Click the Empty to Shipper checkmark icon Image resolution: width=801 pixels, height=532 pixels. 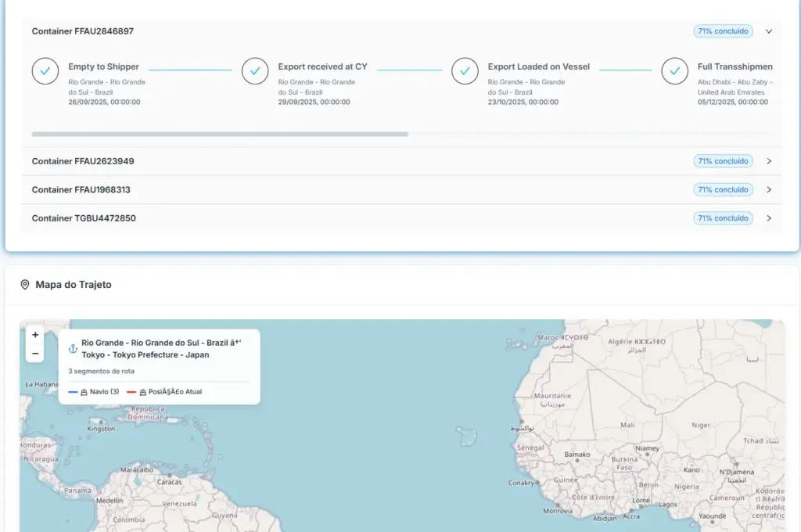pos(45,71)
